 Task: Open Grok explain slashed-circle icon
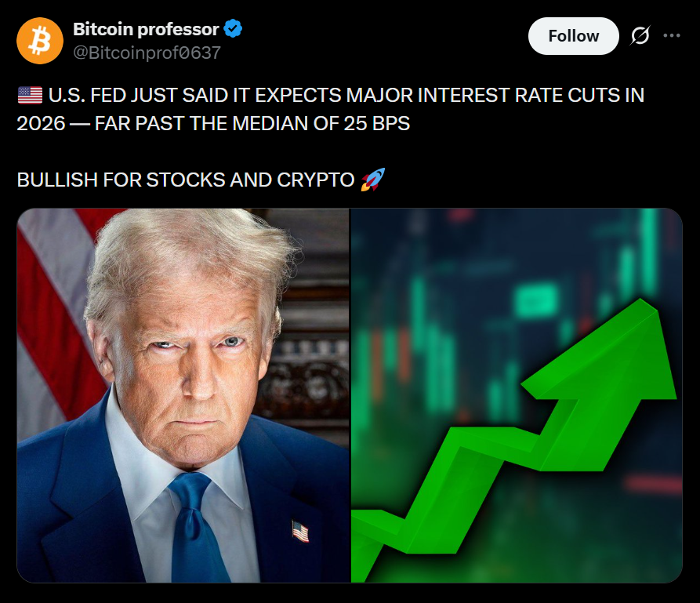[x=640, y=36]
